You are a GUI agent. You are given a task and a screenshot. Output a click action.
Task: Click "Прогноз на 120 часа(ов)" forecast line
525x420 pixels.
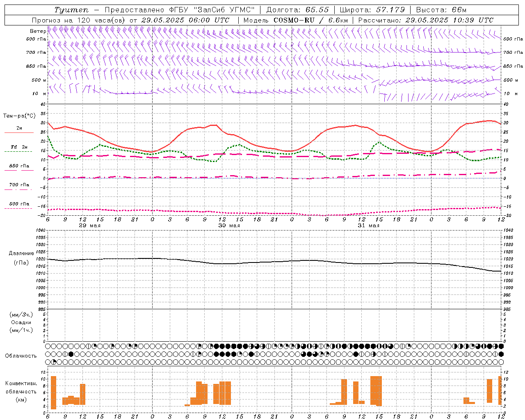pyautogui.click(x=79, y=20)
